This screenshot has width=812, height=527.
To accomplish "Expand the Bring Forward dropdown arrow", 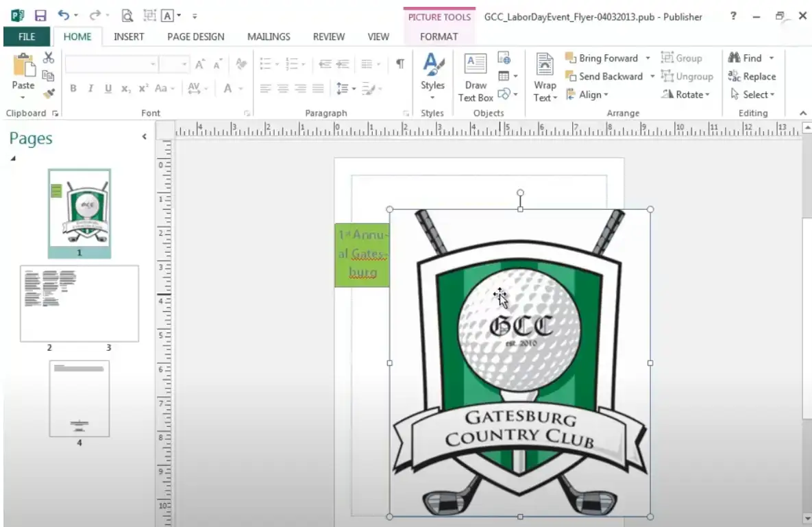I will pyautogui.click(x=648, y=58).
